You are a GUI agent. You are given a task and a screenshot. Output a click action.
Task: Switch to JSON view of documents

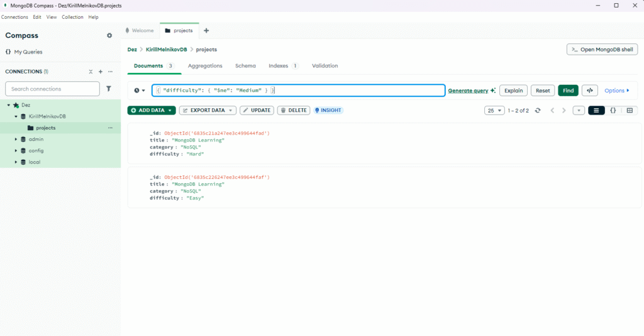coord(613,111)
